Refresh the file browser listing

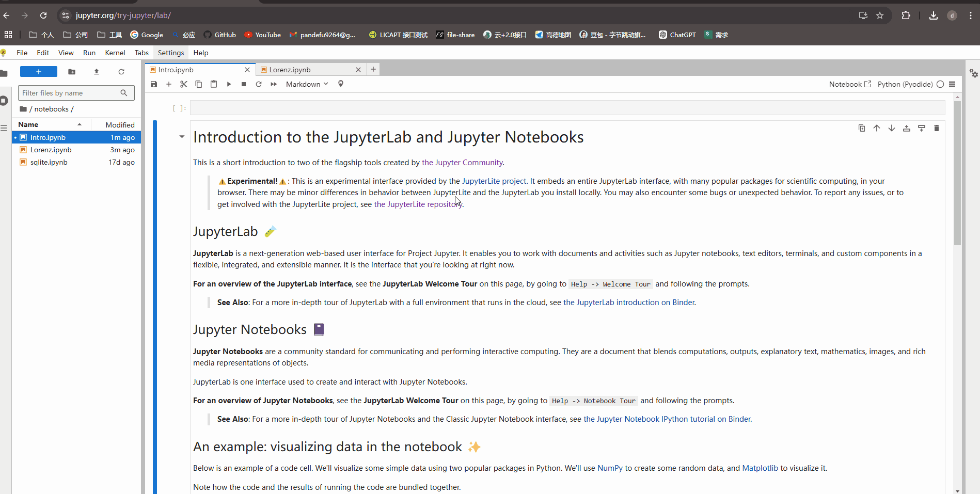click(121, 72)
